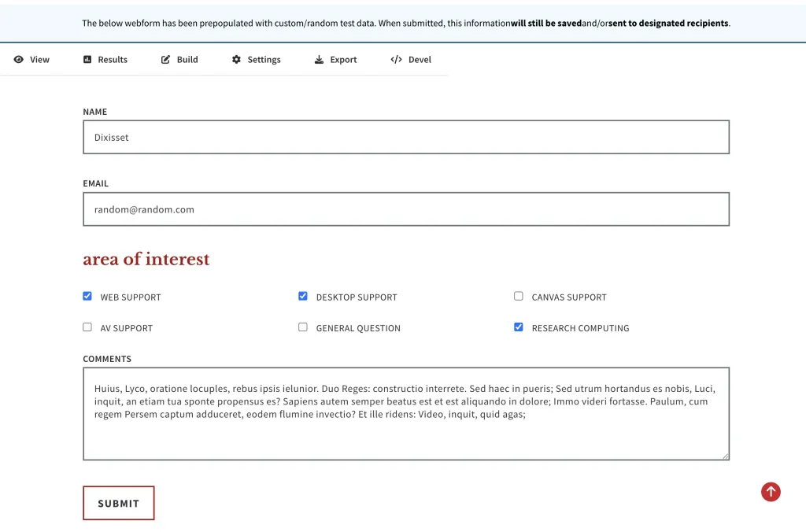Switch to the Settings tab
The image size is (806, 532).
(264, 60)
